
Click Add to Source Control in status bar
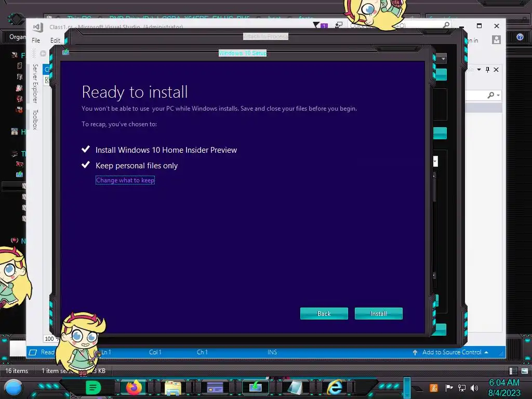[451, 352]
